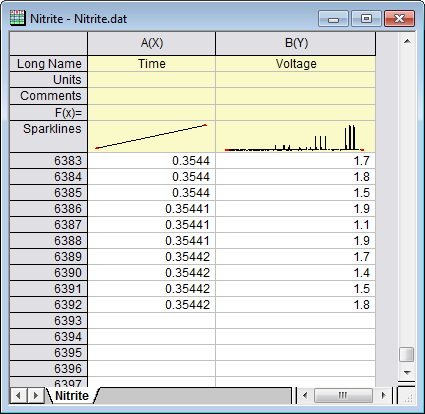This screenshot has width=425, height=414.
Task: Click Time cell in row 6389
Action: [152, 257]
